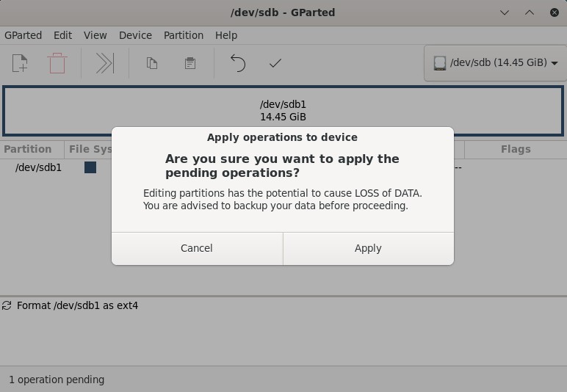
Task: Click the Copy partition icon
Action: coord(152,63)
